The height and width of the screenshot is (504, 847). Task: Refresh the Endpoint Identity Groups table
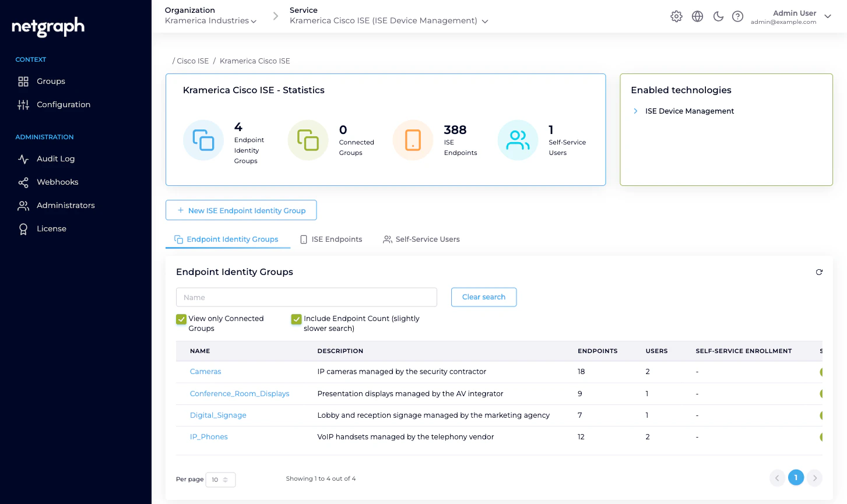click(819, 272)
